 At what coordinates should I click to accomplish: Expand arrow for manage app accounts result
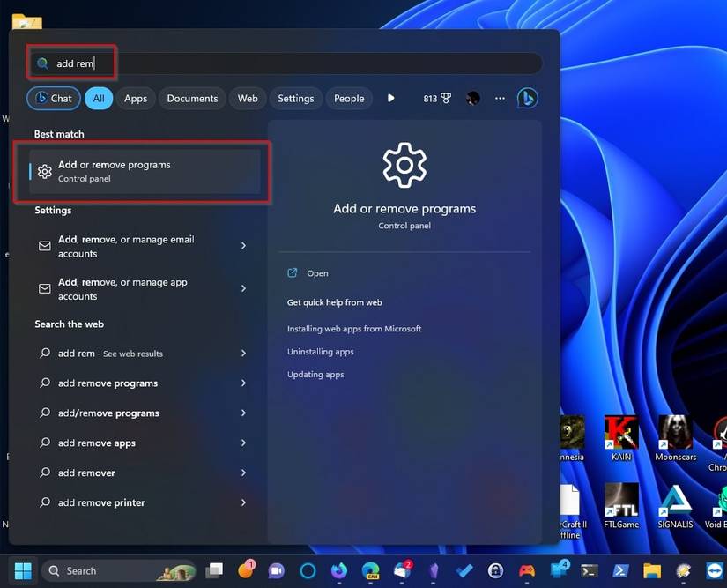pyautogui.click(x=243, y=288)
